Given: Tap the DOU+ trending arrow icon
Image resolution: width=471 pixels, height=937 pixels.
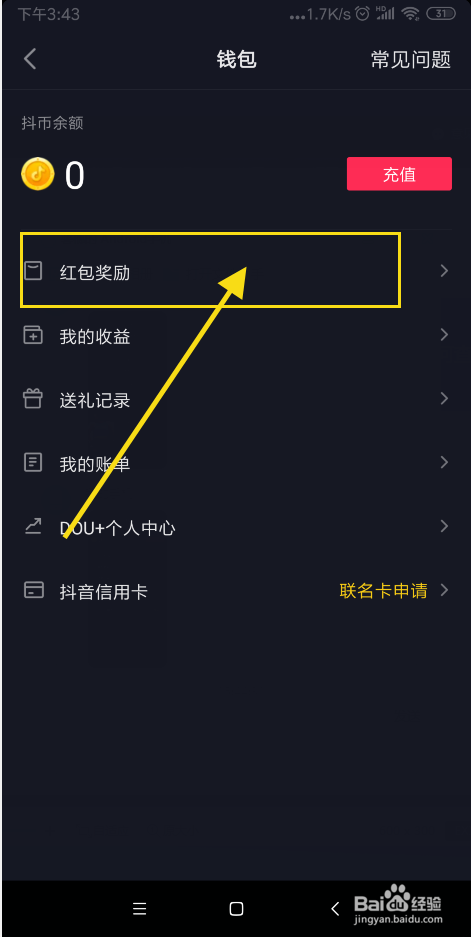Looking at the screenshot, I should [x=33, y=526].
